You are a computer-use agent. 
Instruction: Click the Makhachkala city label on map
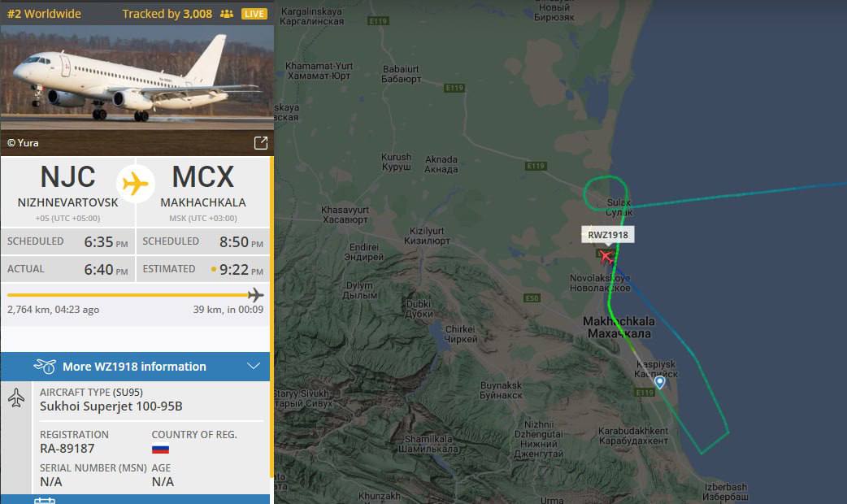pos(619,328)
